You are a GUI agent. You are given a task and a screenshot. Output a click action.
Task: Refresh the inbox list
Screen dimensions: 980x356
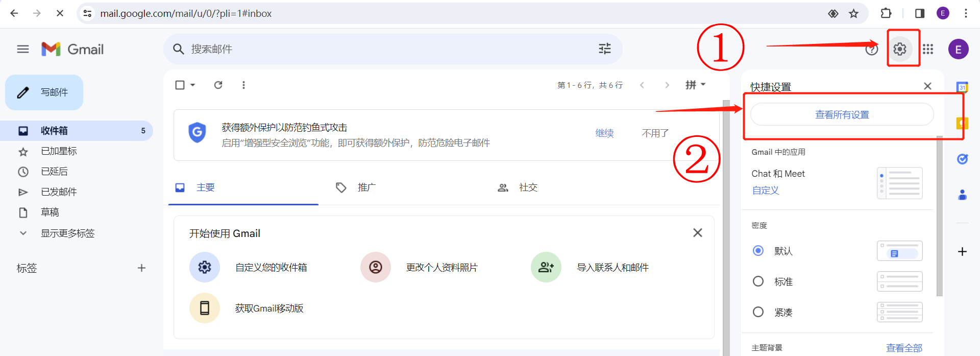(218, 85)
